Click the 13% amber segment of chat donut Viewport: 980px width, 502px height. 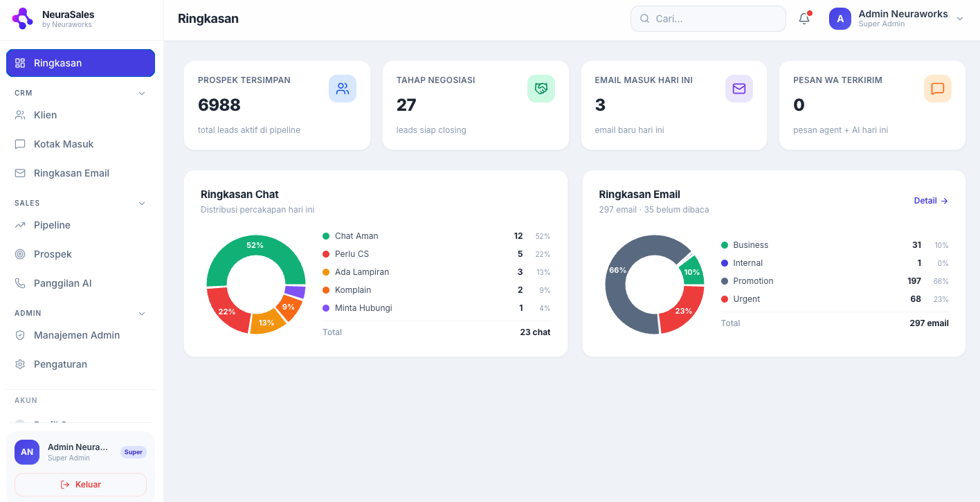coord(267,322)
